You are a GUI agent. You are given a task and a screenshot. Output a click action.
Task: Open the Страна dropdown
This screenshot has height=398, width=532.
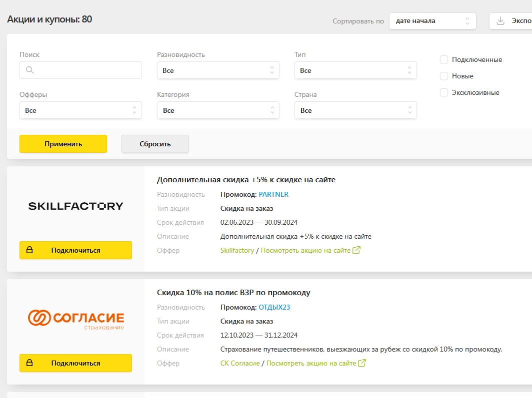tap(355, 110)
